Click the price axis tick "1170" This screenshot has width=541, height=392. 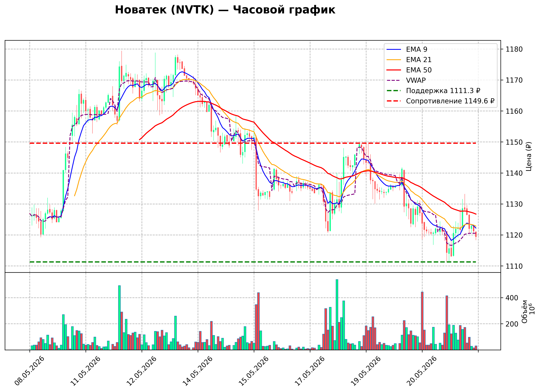click(x=514, y=80)
